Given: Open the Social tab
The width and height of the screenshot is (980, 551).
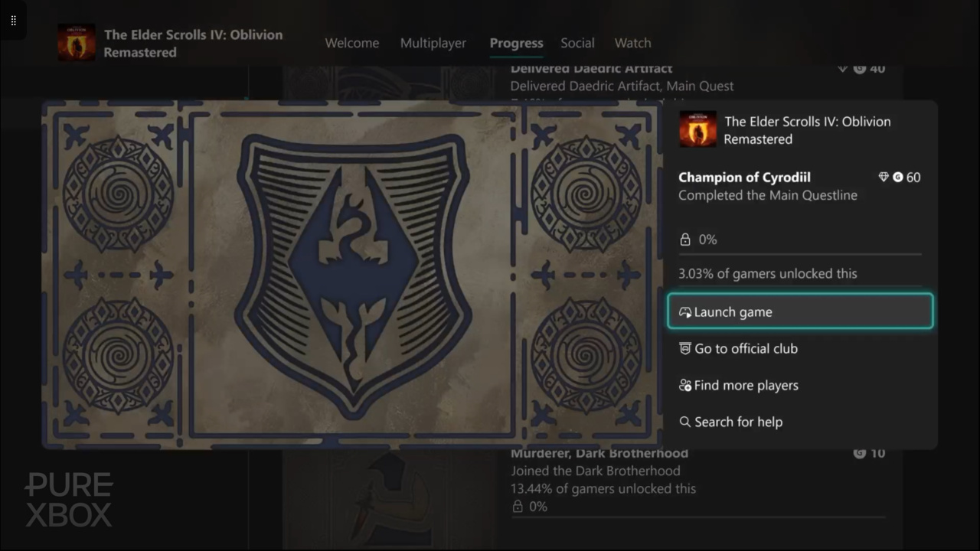Looking at the screenshot, I should tap(577, 43).
